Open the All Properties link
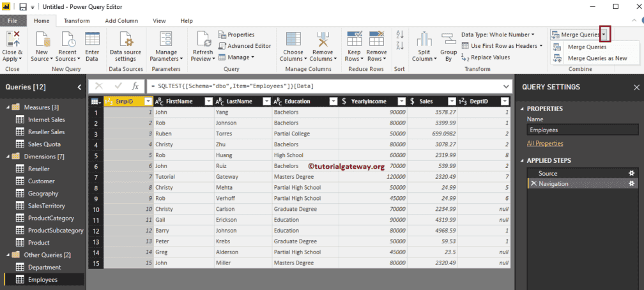The image size is (644, 290). pyautogui.click(x=545, y=143)
